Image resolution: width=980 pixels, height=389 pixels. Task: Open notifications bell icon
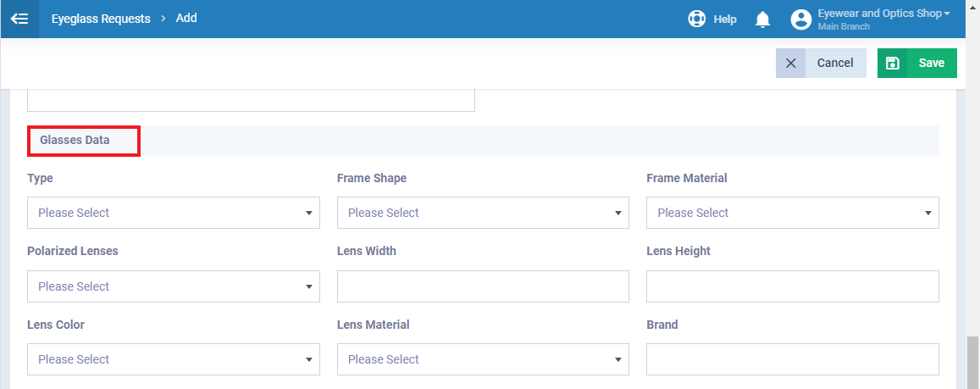pos(761,19)
